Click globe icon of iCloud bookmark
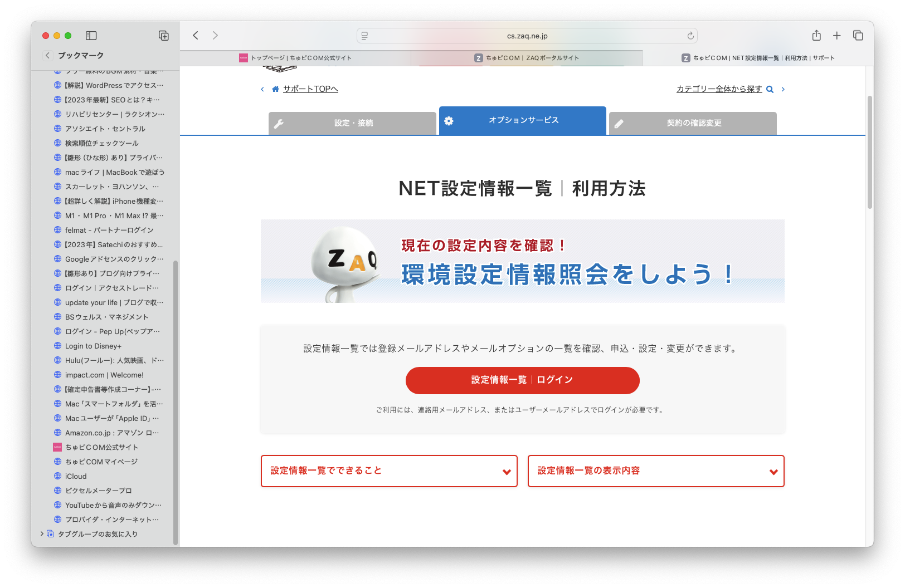The image size is (905, 588). point(57,476)
